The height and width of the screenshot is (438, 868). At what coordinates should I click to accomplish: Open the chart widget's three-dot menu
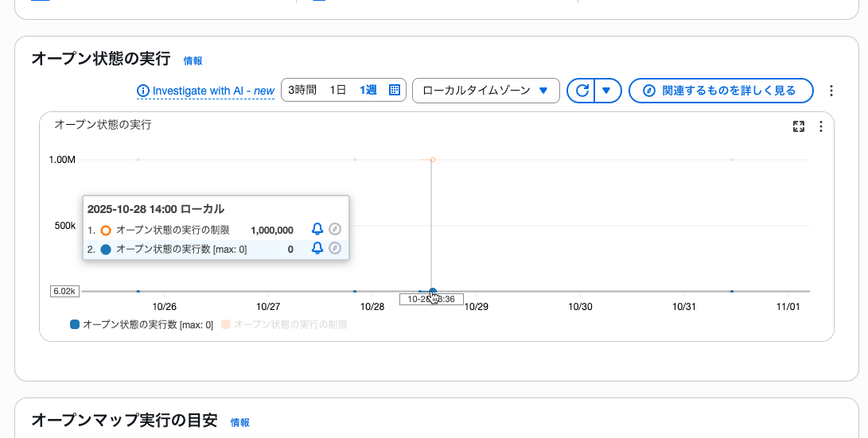coord(821,126)
